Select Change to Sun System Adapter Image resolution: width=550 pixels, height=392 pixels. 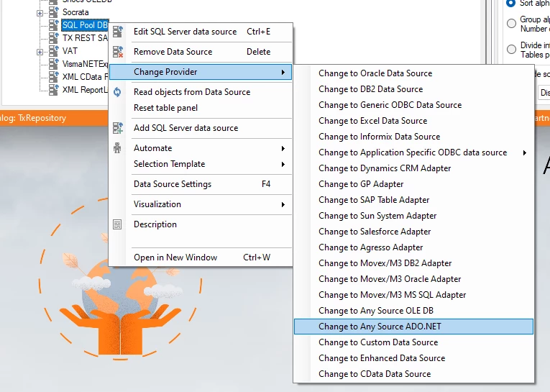413,216
